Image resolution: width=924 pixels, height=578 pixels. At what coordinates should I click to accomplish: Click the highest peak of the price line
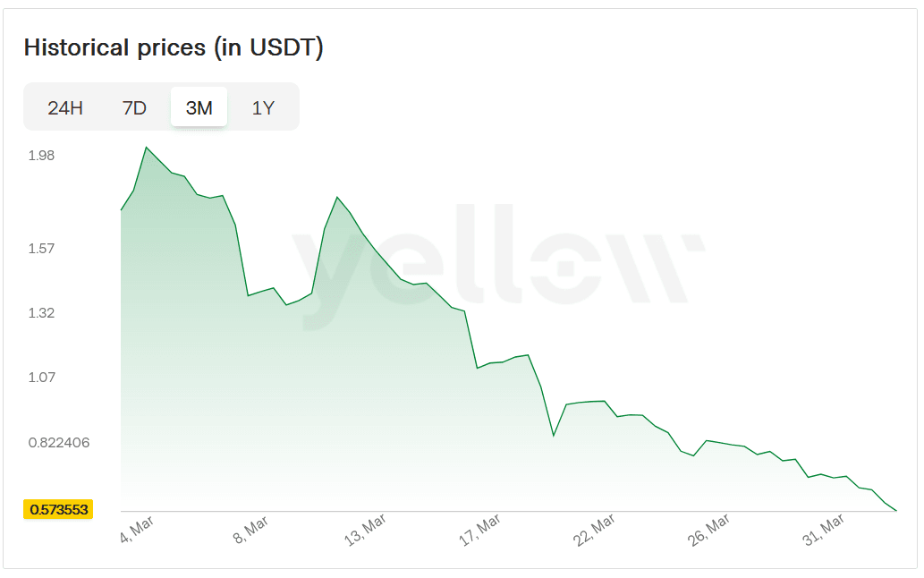tap(147, 148)
